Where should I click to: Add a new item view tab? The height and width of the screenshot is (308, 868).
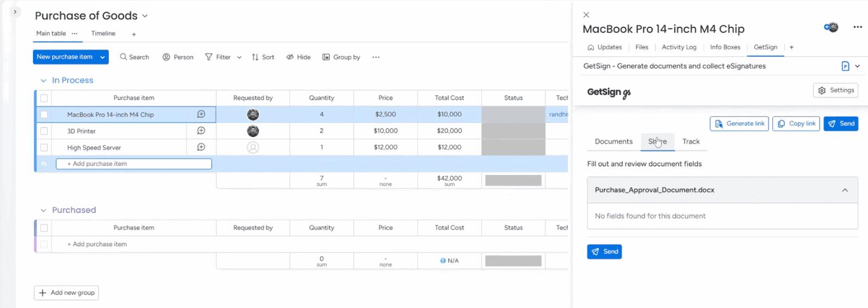[x=792, y=47]
